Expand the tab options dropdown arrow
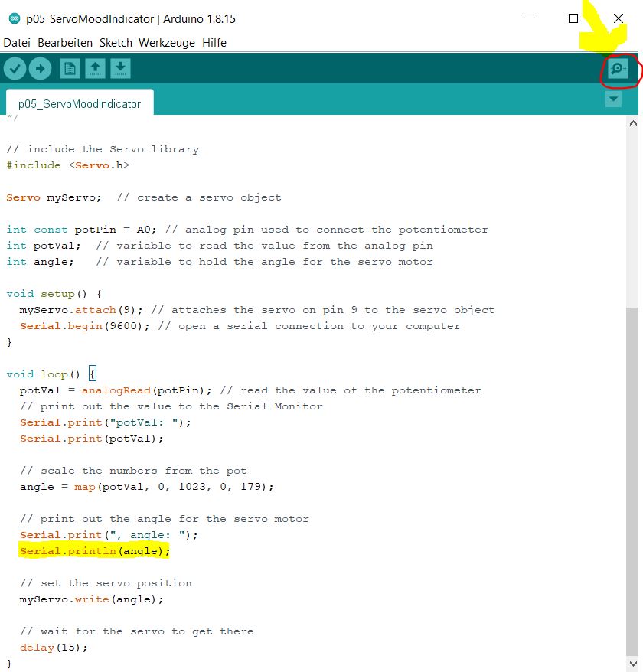The width and height of the screenshot is (643, 672). [613, 99]
